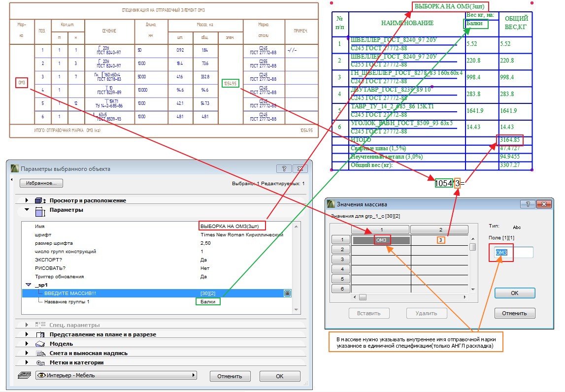Viewport: 565px width, 392px height.
Task: Expand Метки и категории section
Action: point(27,362)
